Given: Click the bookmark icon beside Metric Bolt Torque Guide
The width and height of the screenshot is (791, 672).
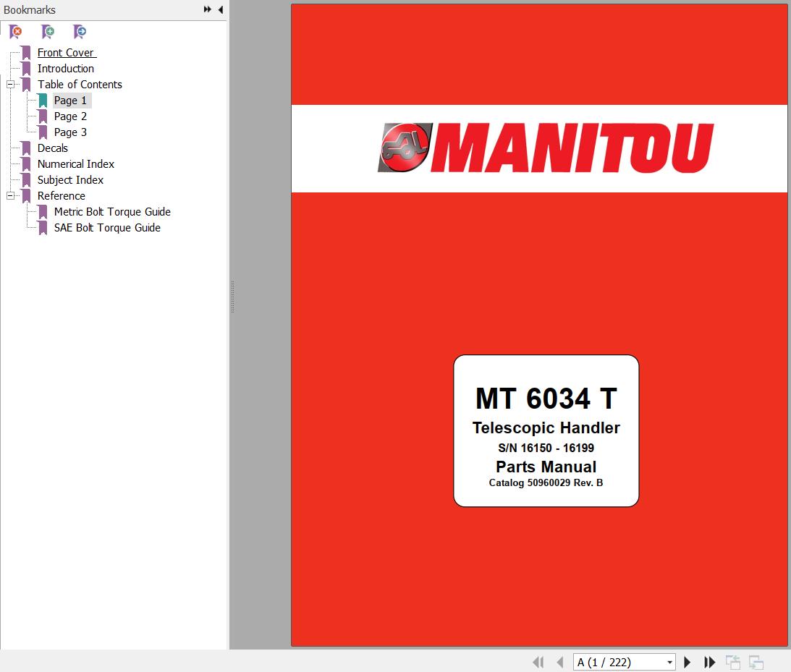Looking at the screenshot, I should (43, 212).
